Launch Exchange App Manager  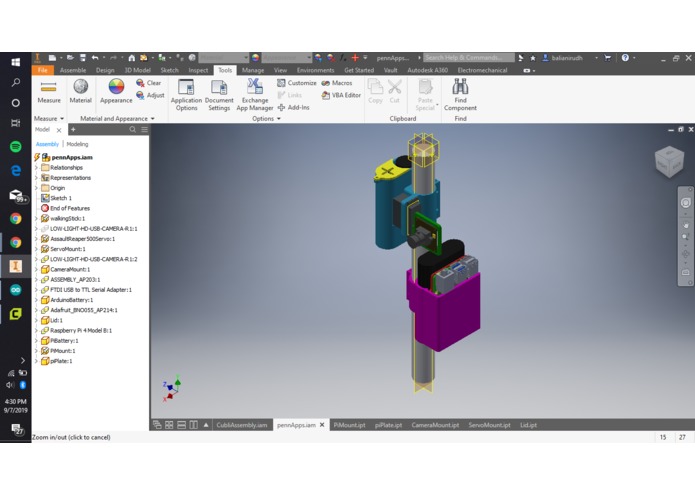(x=255, y=95)
